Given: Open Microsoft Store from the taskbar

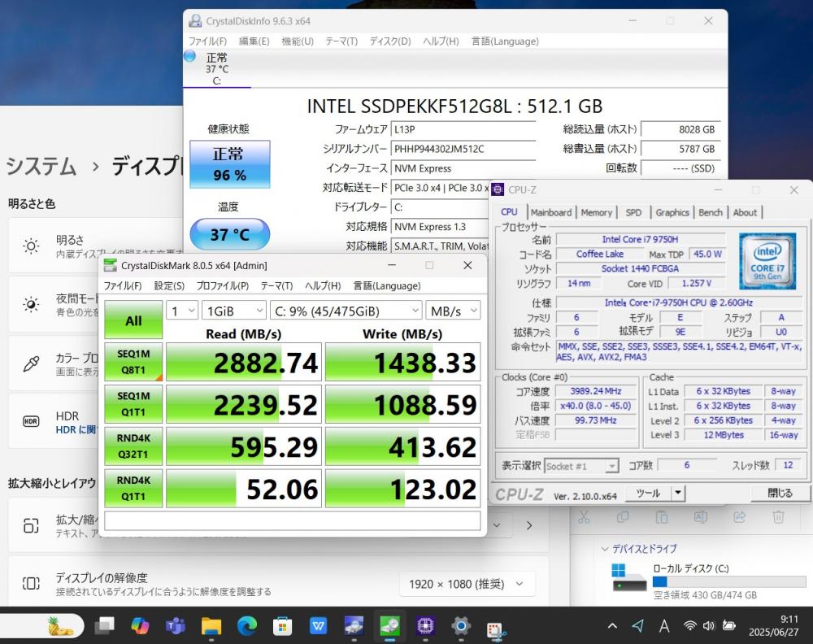Looking at the screenshot, I should (283, 626).
